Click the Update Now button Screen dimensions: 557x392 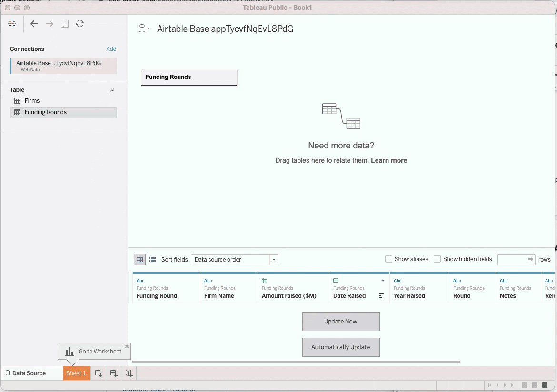click(341, 322)
